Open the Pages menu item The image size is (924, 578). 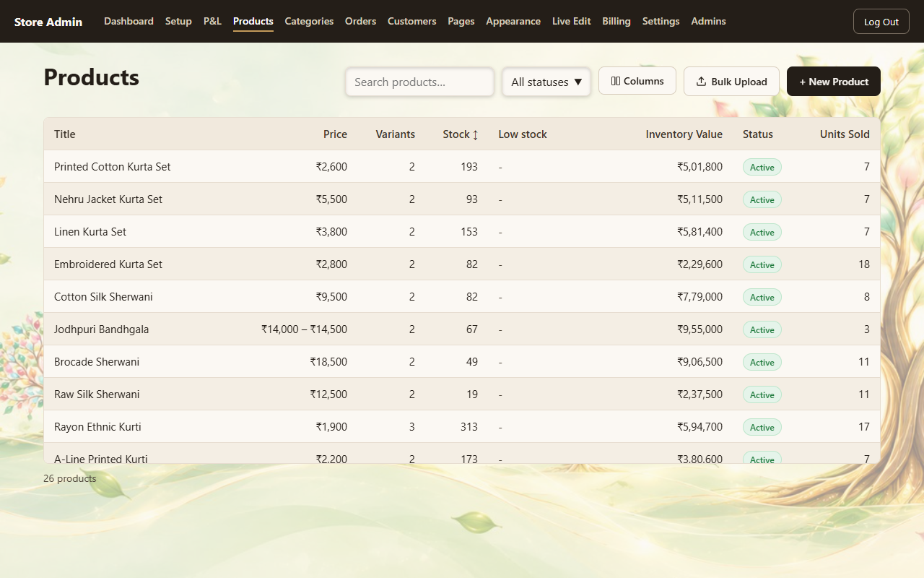461,21
